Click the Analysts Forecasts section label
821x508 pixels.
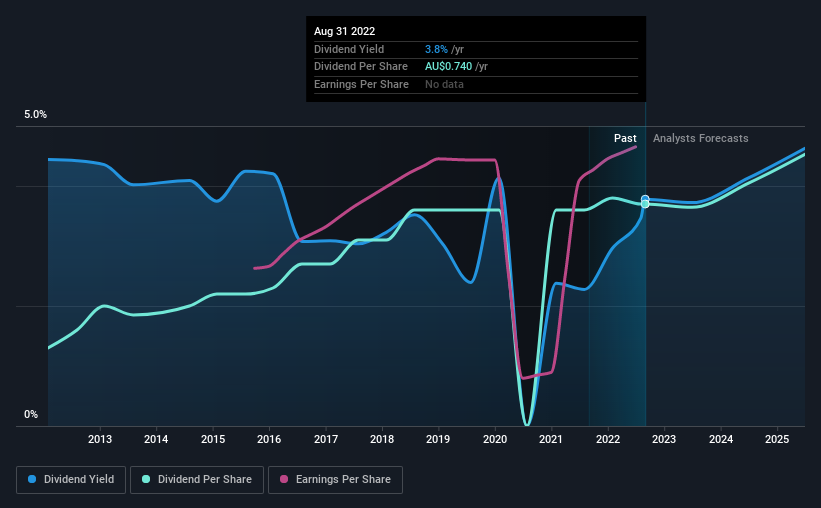701,138
